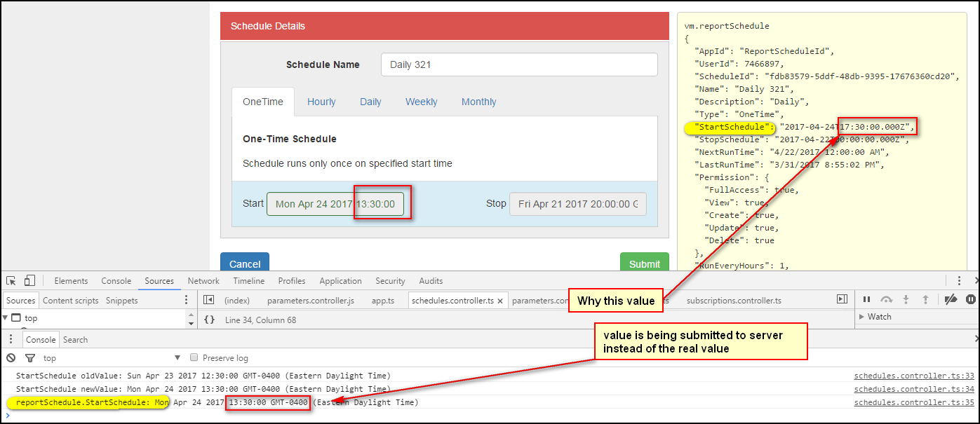Open the console context dropdown showing top
The height and width of the screenshot is (424, 980).
[112, 358]
